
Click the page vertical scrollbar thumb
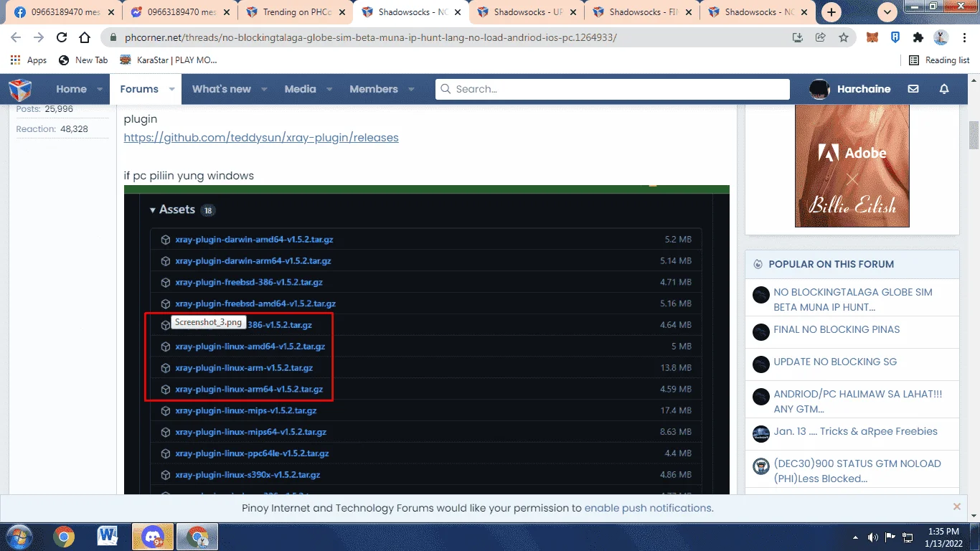[974, 136]
